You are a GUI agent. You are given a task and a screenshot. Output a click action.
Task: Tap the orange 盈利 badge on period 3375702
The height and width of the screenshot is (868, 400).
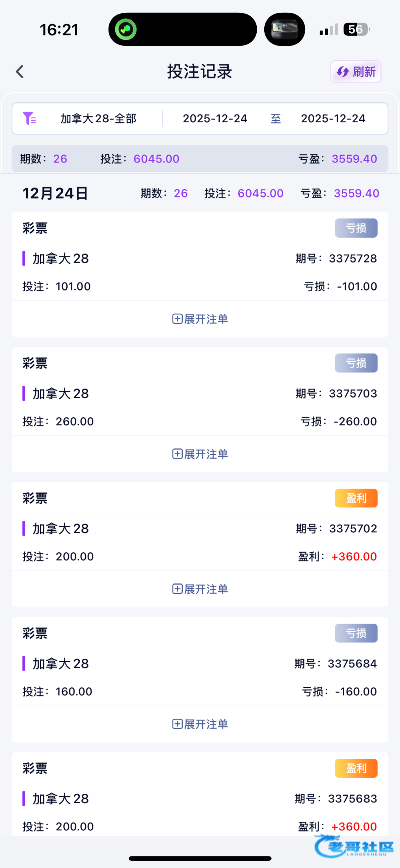[356, 498]
